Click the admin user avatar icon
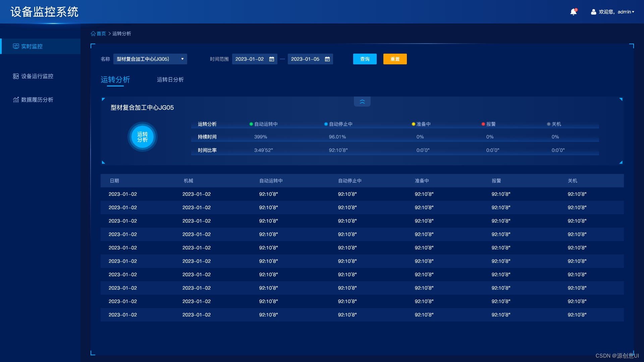The width and height of the screenshot is (644, 362). click(593, 12)
